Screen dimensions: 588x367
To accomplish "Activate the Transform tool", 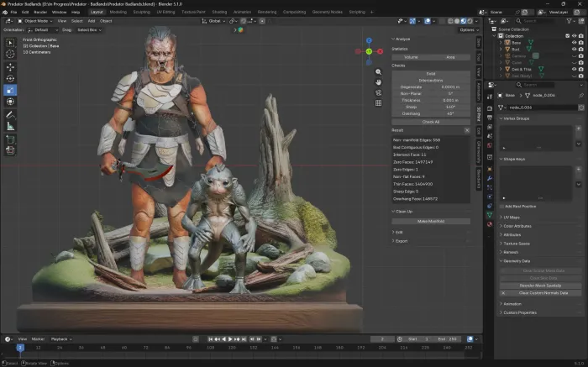I will (x=10, y=102).
